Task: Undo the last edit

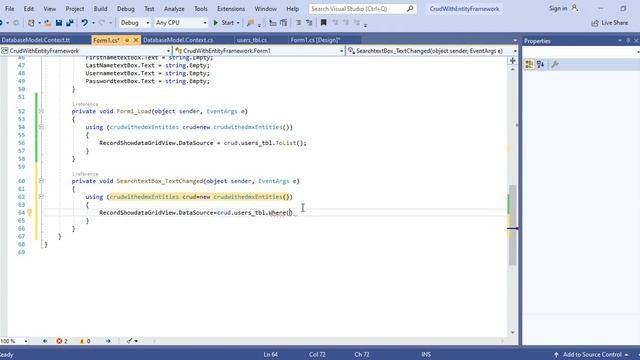Action: (x=84, y=23)
